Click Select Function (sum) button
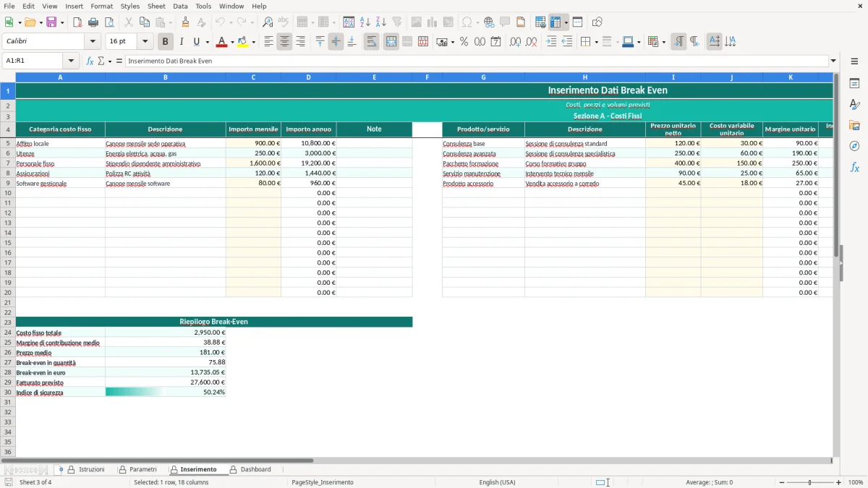Viewport: 868px width, 488px height. coord(101,61)
